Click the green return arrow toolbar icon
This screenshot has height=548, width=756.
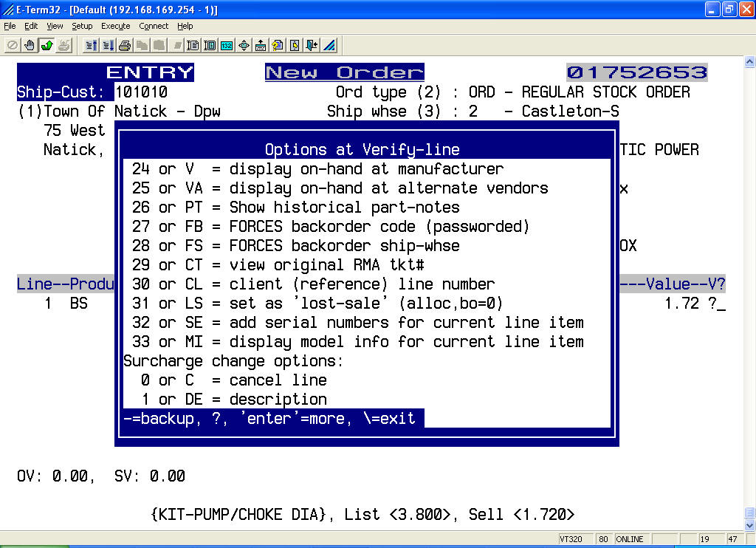tap(47, 45)
